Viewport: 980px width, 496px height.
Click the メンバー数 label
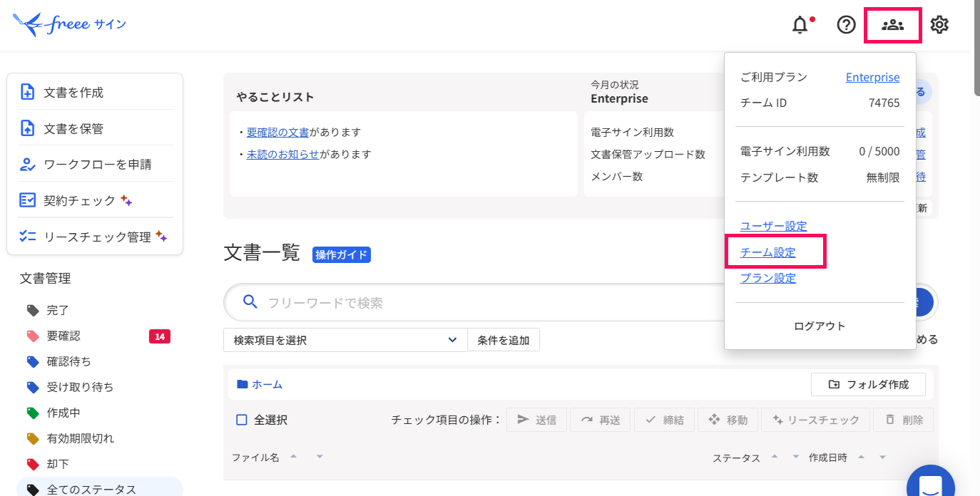point(616,176)
